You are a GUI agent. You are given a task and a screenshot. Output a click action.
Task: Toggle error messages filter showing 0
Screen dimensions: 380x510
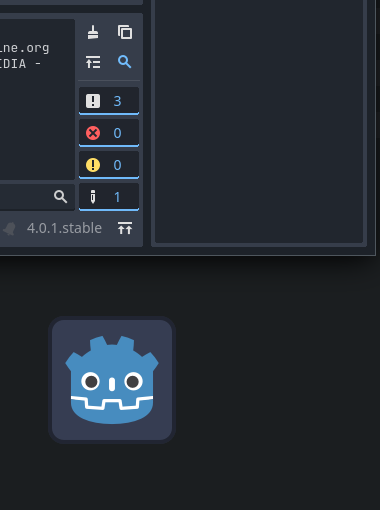pos(109,133)
